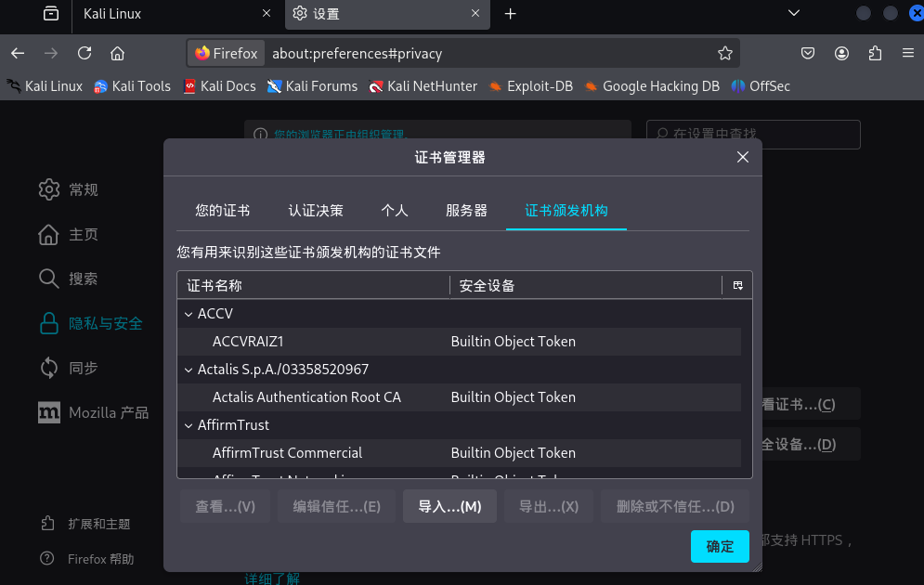Switch to the 认证决策 tab
The width and height of the screenshot is (924, 585).
click(315, 211)
